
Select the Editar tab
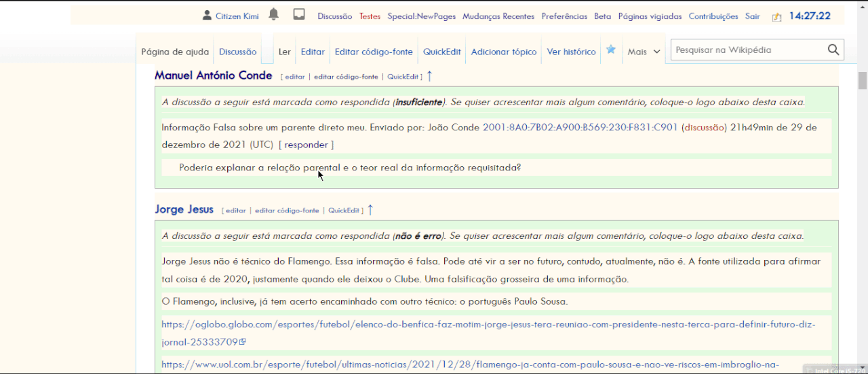pos(313,52)
